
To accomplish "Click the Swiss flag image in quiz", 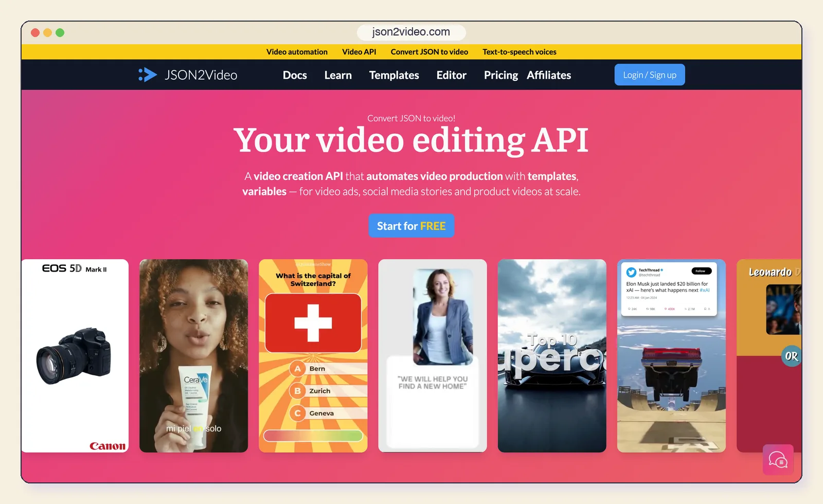I will click(313, 323).
